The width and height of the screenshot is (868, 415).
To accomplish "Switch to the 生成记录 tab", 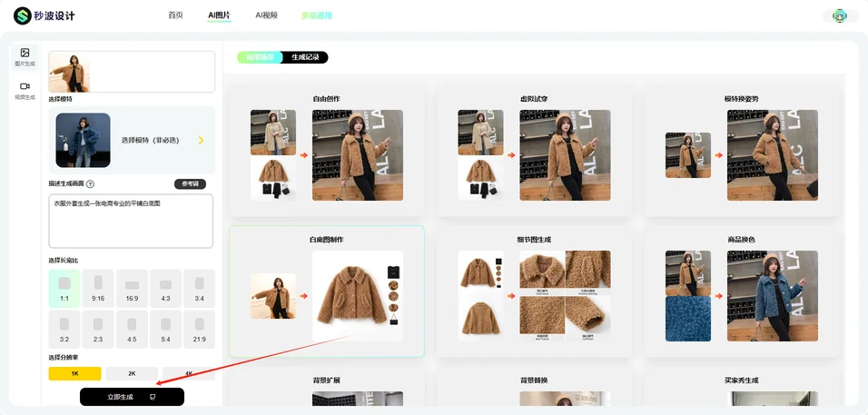I will coord(306,57).
